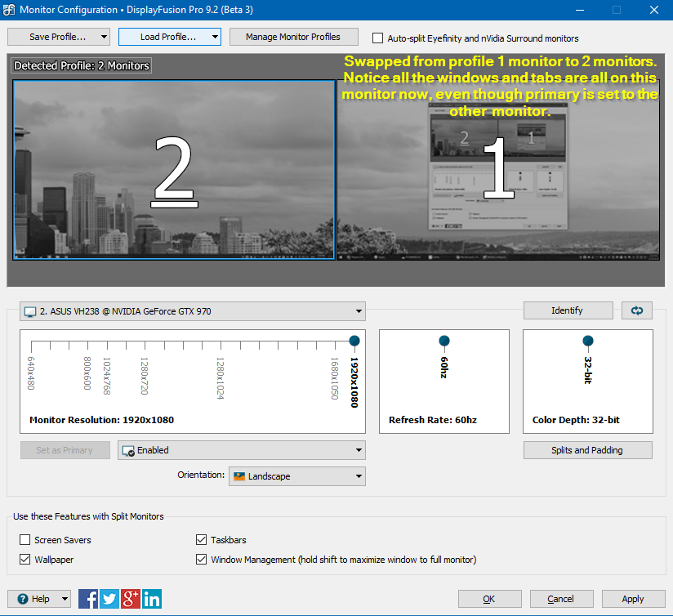
Task: Click the Splits and Padding button
Action: pos(587,450)
